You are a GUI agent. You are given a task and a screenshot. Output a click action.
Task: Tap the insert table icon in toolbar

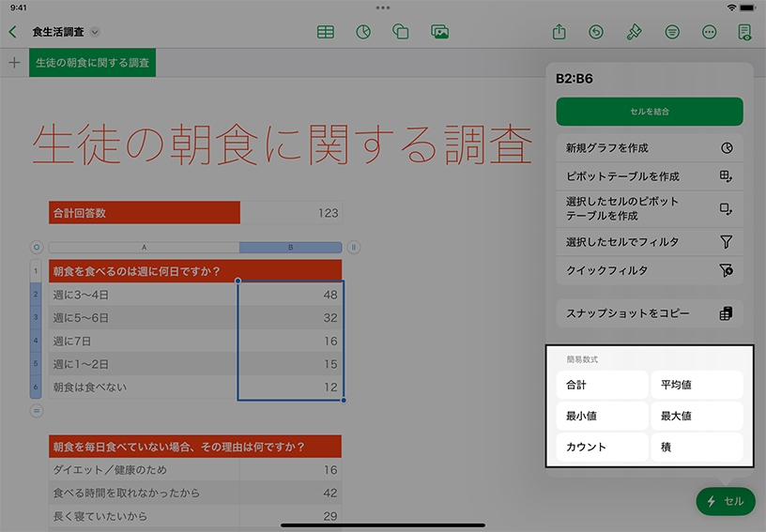(326, 32)
